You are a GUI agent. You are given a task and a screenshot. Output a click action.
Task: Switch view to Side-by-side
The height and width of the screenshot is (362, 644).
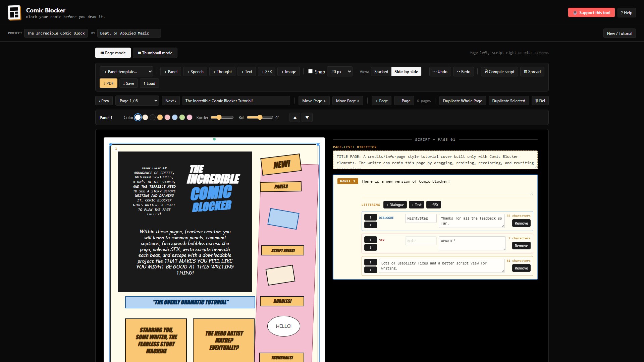pos(406,72)
